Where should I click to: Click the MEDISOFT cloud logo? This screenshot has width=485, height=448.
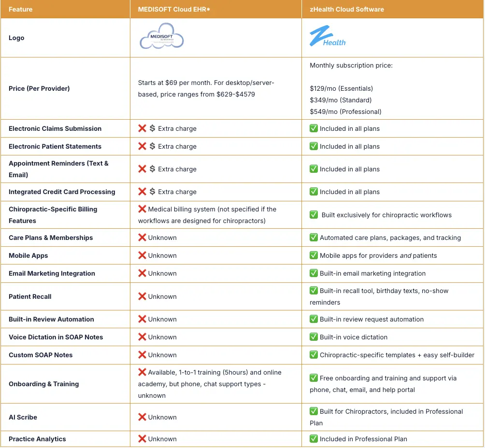161,37
